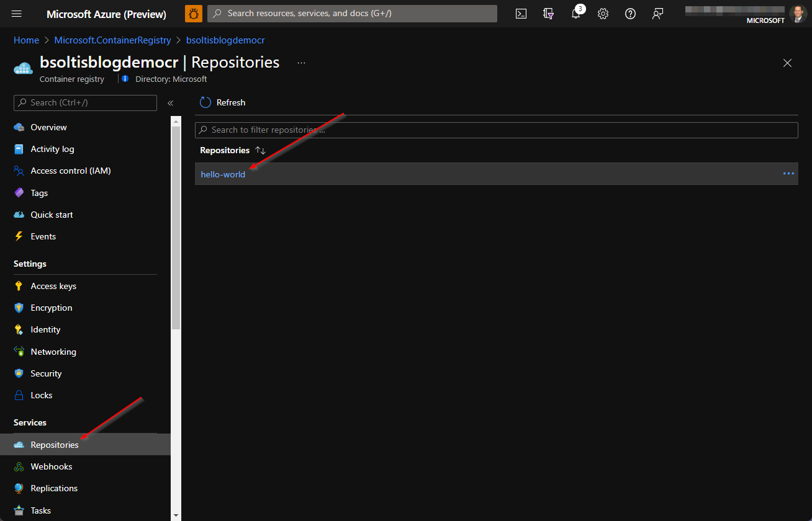Select Access keys in Settings menu

tap(53, 286)
